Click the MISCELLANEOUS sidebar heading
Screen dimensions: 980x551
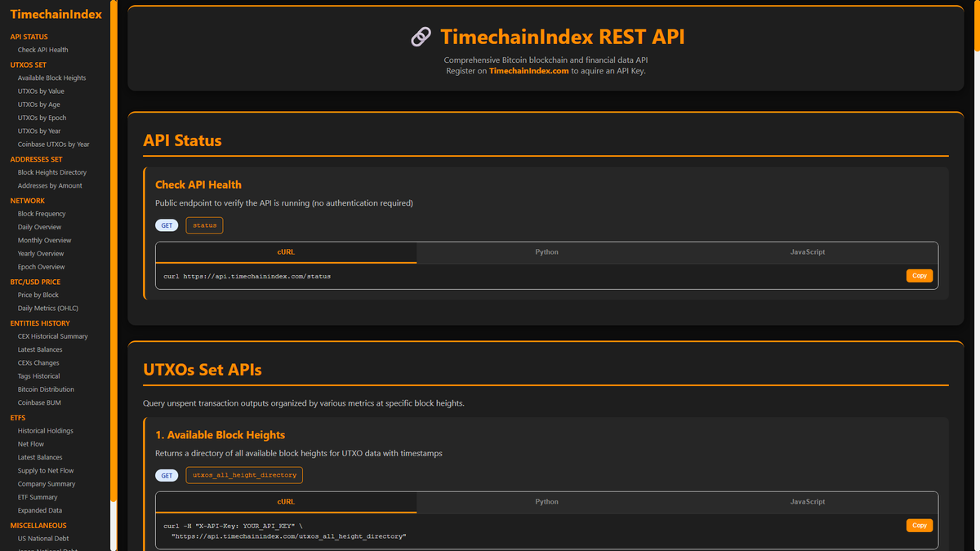coord(38,526)
